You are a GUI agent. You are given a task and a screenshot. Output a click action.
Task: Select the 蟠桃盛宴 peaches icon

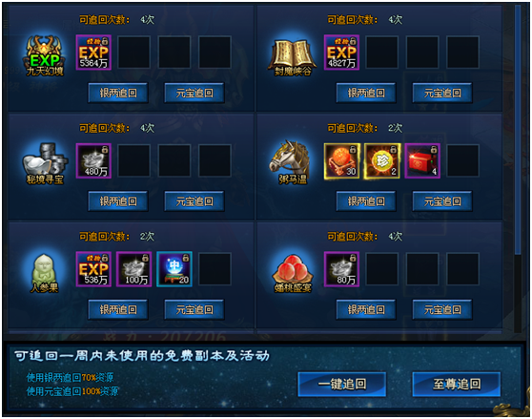[293, 273]
